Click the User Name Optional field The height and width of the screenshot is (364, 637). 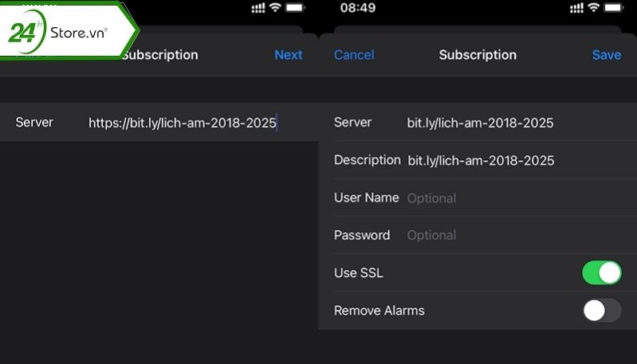click(431, 198)
